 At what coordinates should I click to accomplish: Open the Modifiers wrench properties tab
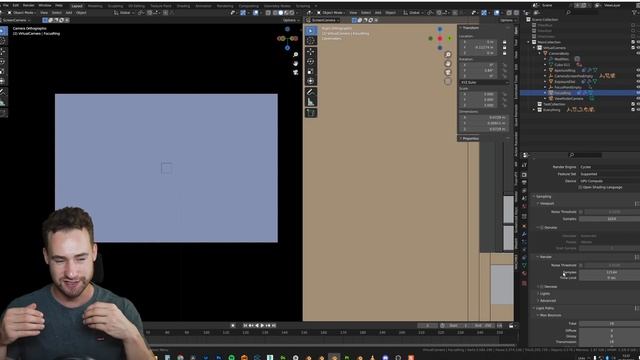[x=524, y=234]
